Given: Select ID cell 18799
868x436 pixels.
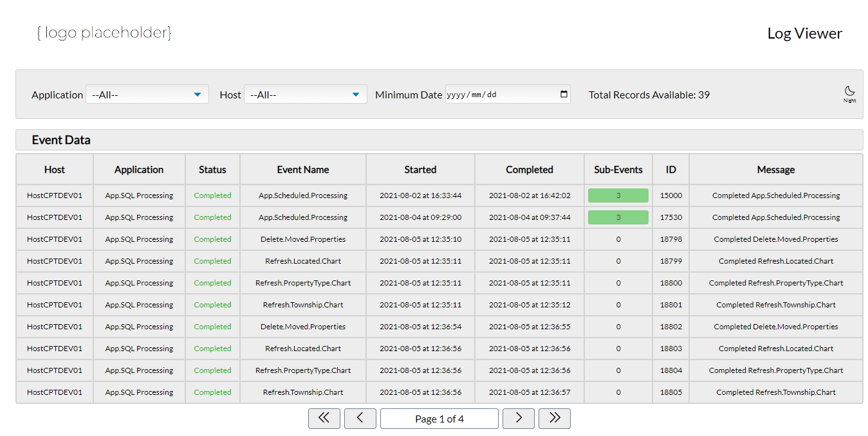Looking at the screenshot, I should [x=671, y=261].
